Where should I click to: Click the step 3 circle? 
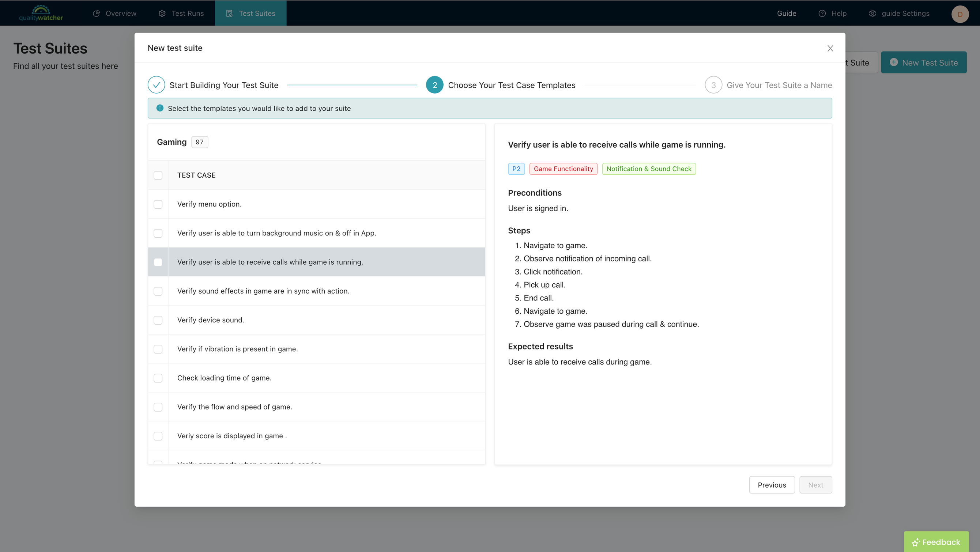(x=713, y=85)
